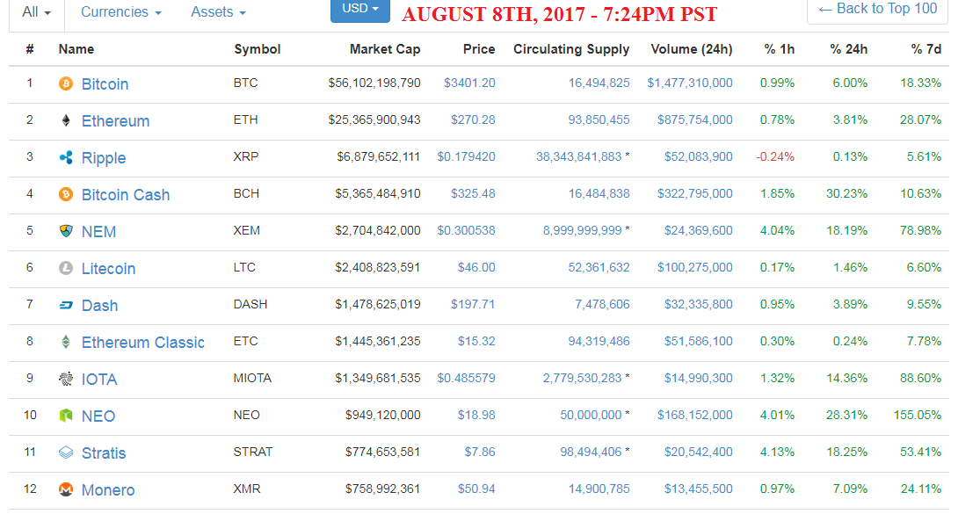Open the Assets dropdown menu
The height and width of the screenshot is (514, 980).
pyautogui.click(x=218, y=12)
